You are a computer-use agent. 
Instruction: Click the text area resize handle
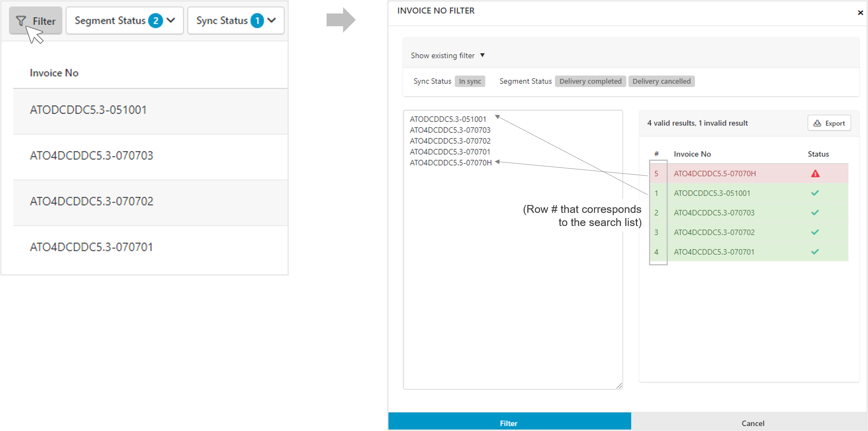point(619,386)
